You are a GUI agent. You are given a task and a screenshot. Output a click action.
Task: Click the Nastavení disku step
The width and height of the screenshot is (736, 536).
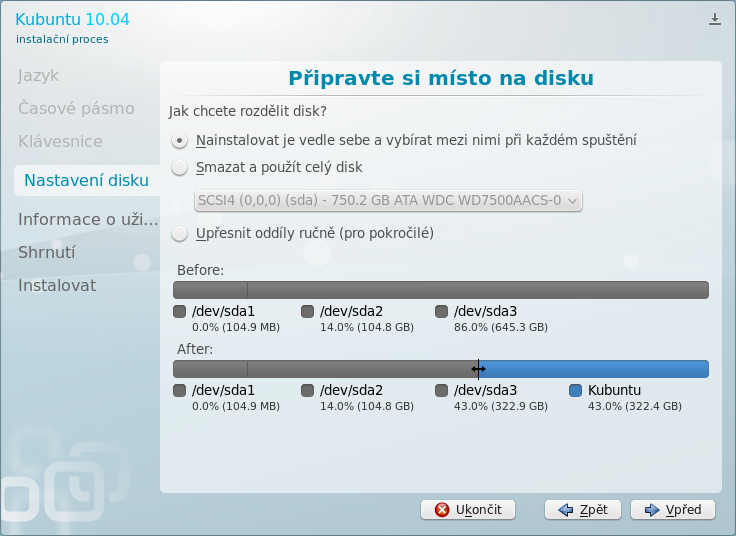(86, 180)
